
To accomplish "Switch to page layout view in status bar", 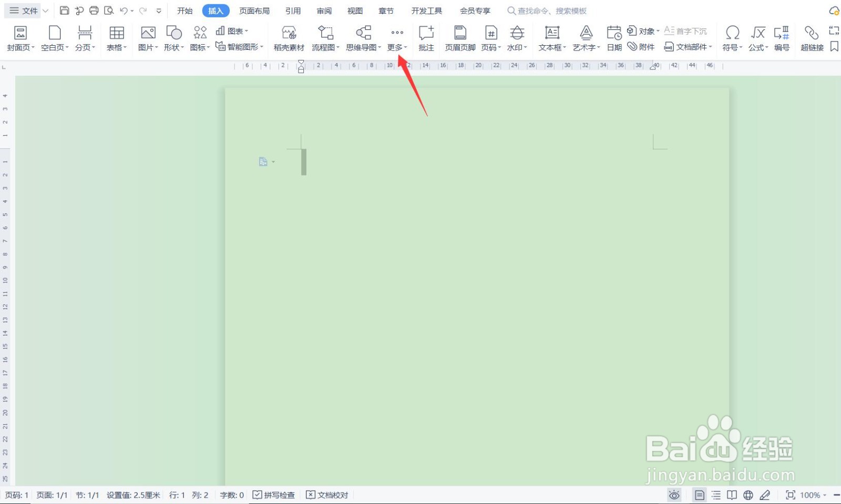I will [x=699, y=495].
